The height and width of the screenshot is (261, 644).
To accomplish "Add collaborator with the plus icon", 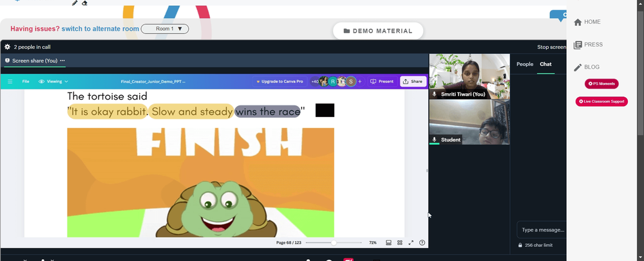I will [360, 82].
